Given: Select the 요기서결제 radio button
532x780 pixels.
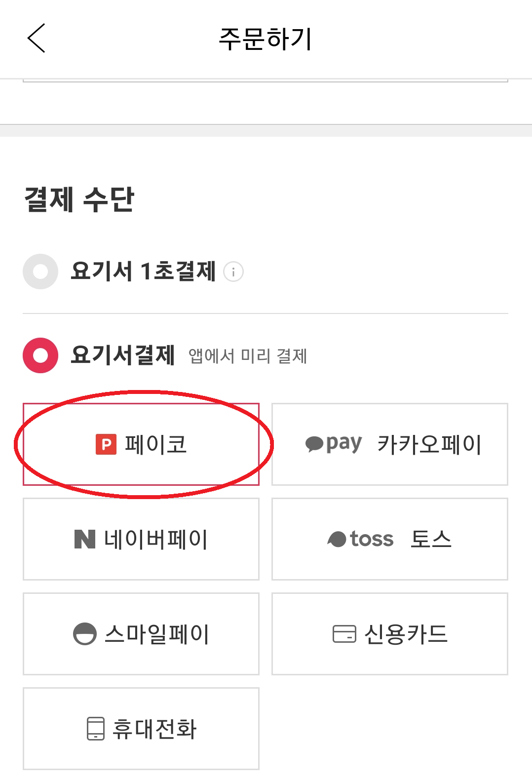Looking at the screenshot, I should [40, 355].
